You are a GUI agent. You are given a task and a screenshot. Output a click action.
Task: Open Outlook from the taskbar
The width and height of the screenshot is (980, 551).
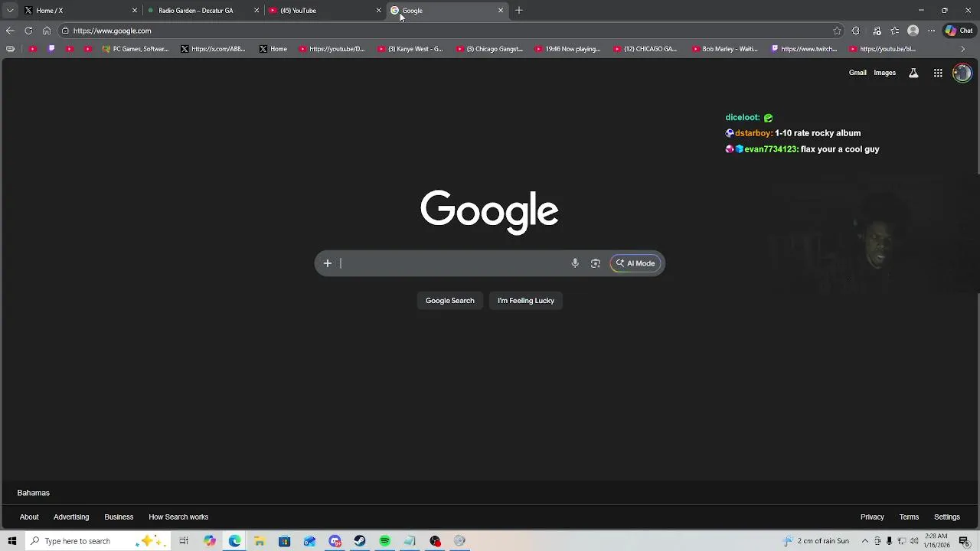(309, 541)
